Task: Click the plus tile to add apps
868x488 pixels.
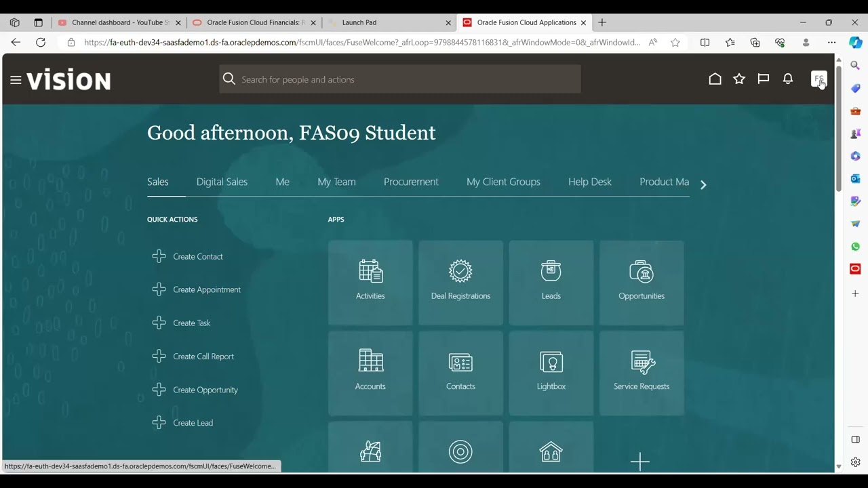Action: pos(640,462)
